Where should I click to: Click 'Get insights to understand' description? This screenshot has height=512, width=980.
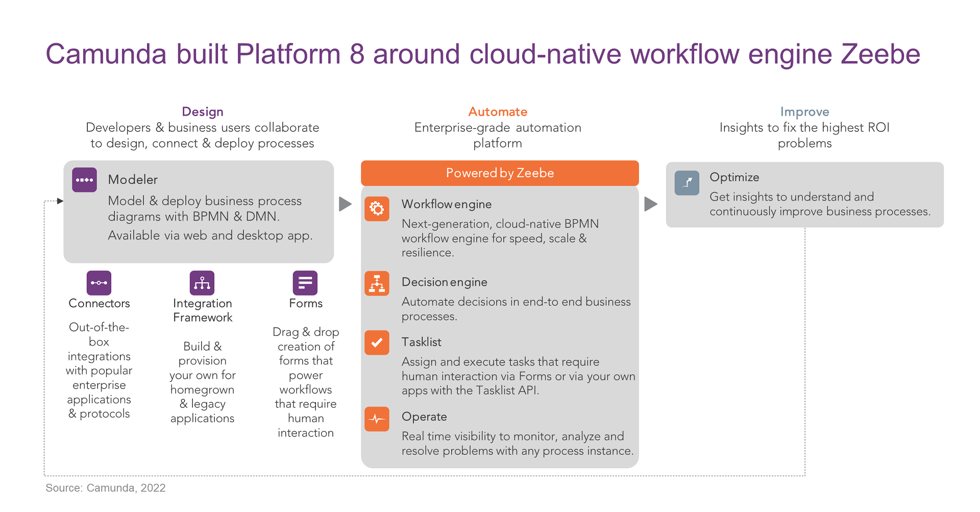click(820, 204)
